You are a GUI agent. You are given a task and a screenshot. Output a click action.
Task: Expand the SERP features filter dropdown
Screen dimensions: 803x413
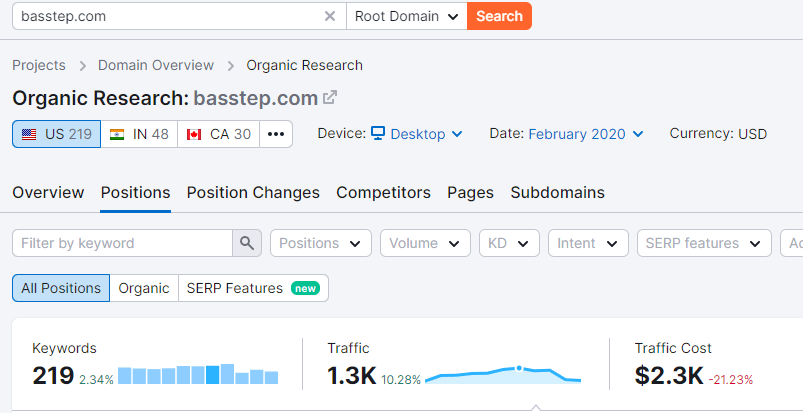click(704, 243)
